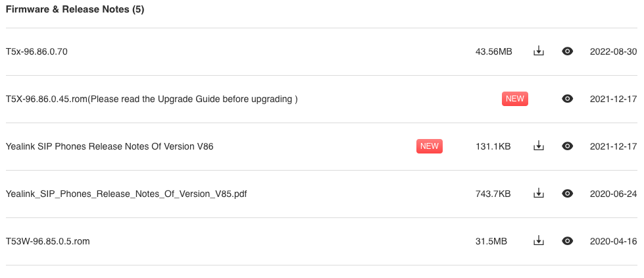Click the 2022-08-30 release date

(613, 52)
